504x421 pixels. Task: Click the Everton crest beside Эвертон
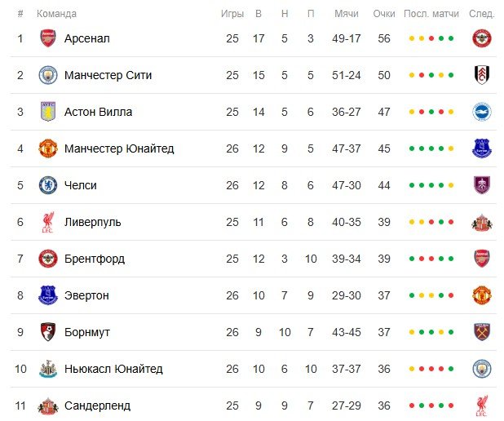click(x=48, y=295)
